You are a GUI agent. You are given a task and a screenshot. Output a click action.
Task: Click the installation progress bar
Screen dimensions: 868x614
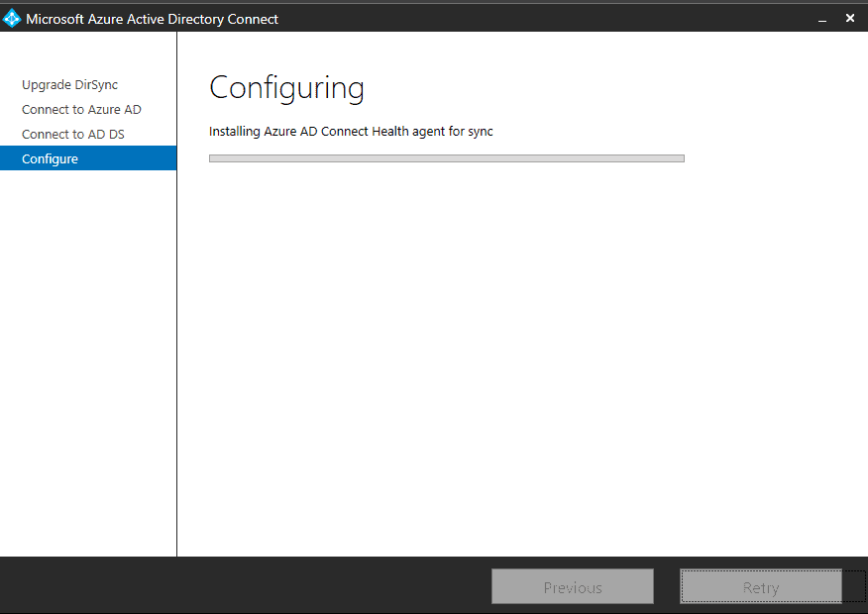click(x=447, y=158)
